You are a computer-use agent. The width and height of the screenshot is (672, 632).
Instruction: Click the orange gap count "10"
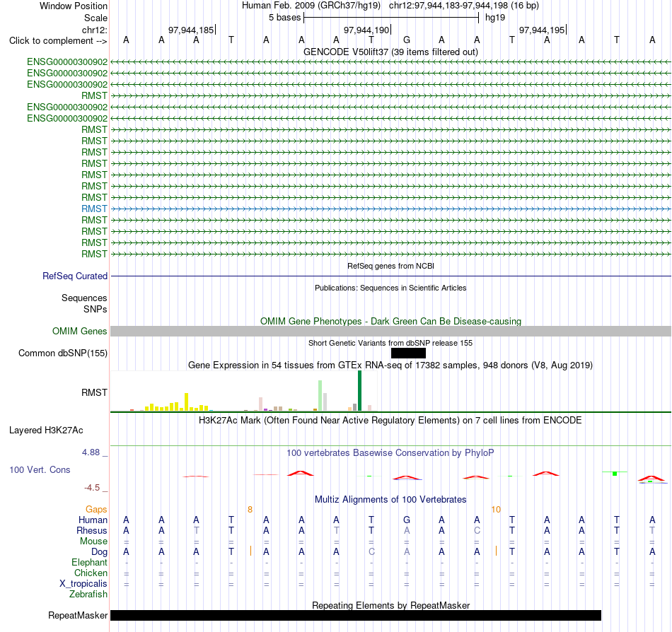[496, 510]
